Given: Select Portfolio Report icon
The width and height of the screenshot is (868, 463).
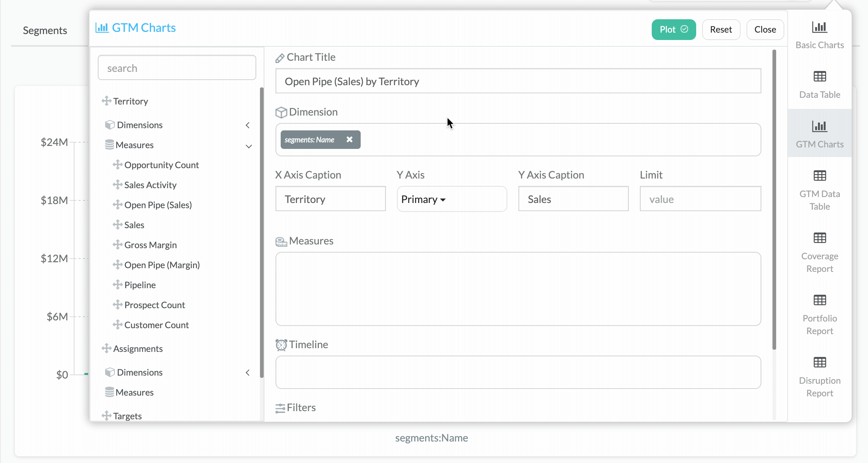Looking at the screenshot, I should click(819, 300).
